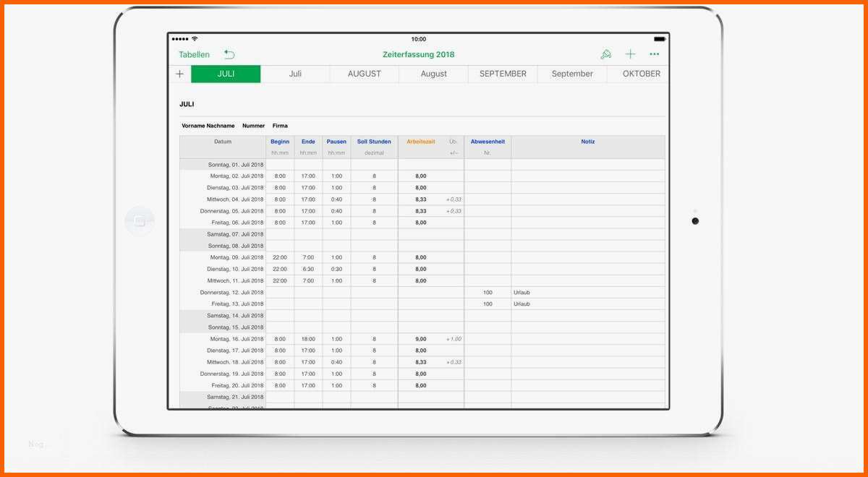
Task: Tap the undo arrow icon
Action: pos(229,54)
